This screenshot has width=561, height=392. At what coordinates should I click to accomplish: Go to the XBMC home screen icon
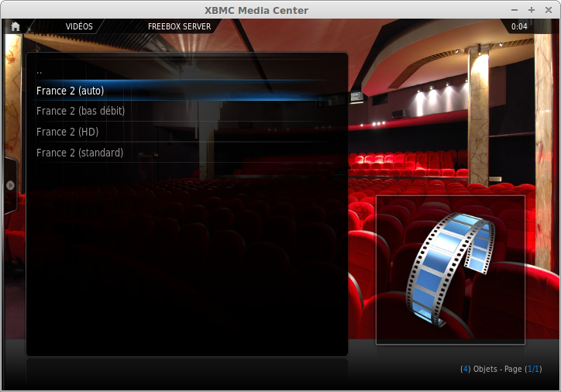click(15, 26)
